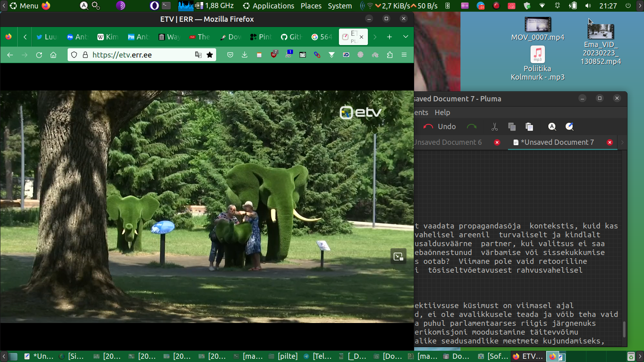
Task: Click the translate page icon in address bar
Action: pyautogui.click(x=198, y=55)
